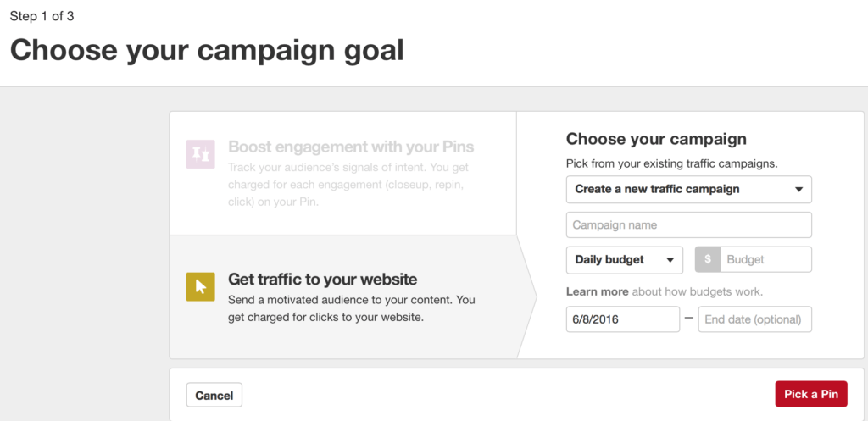Click the Choose your campaign heading

(x=656, y=139)
